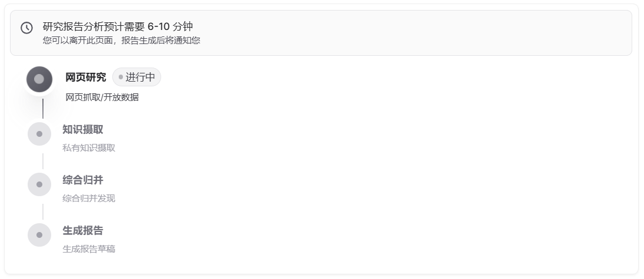This screenshot has height=279, width=644.
Task: Select the 综合归并 step title
Action: pos(83,180)
